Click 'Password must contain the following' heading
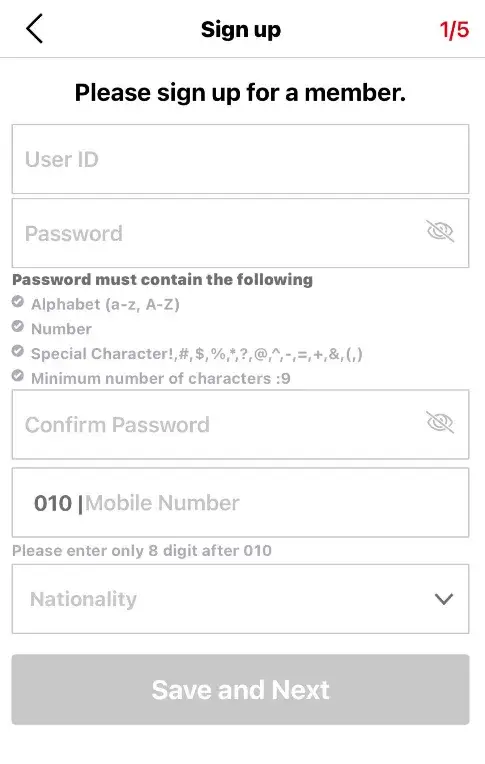The height and width of the screenshot is (764, 485). (162, 280)
